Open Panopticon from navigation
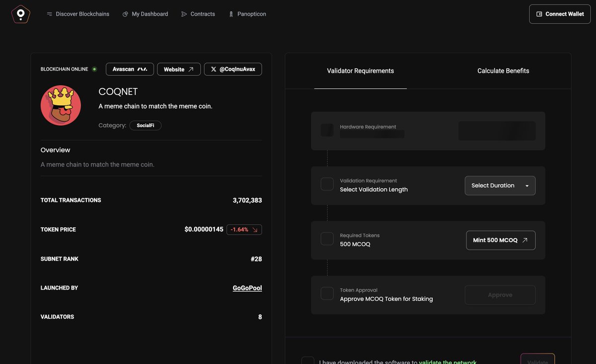The image size is (596, 364). [x=247, y=14]
